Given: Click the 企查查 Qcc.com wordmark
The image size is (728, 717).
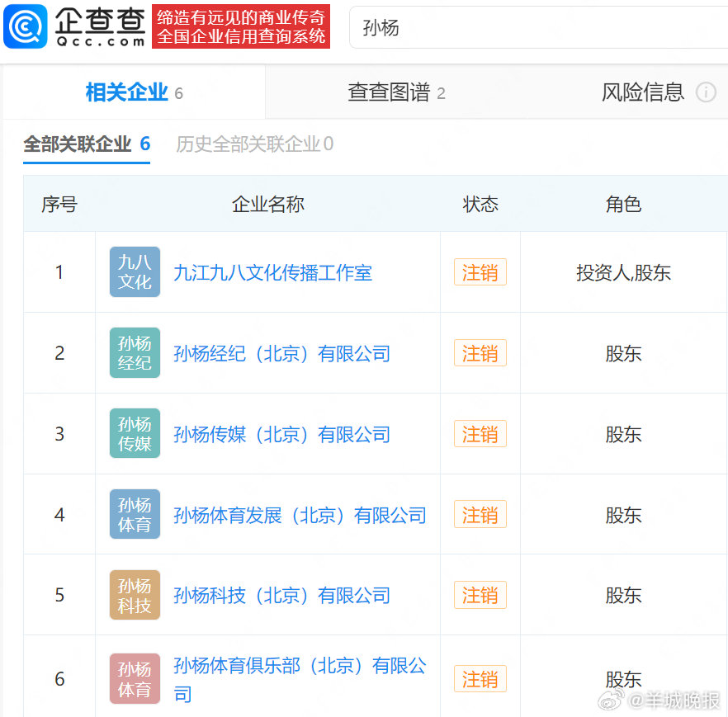Looking at the screenshot, I should point(101,27).
